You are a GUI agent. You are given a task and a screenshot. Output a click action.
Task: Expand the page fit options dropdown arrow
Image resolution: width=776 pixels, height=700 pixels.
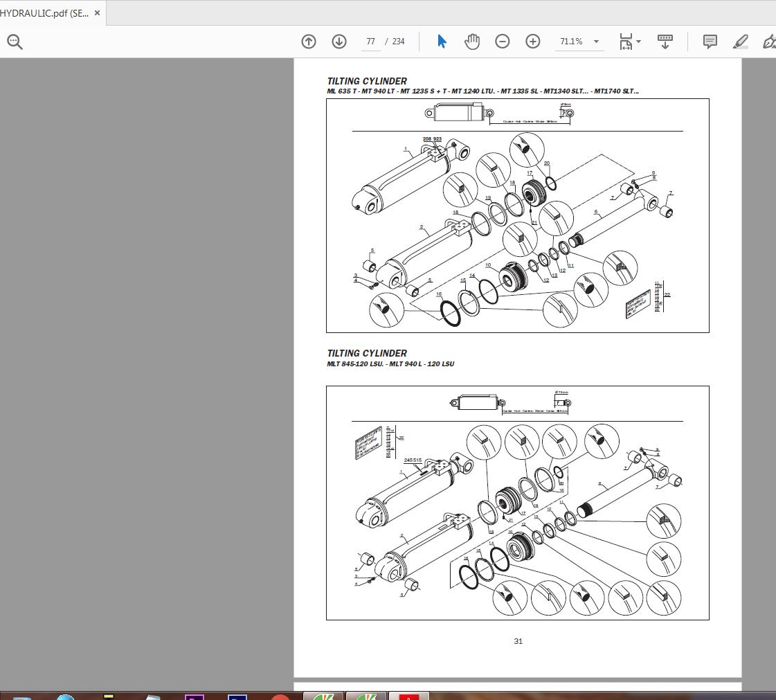638,42
